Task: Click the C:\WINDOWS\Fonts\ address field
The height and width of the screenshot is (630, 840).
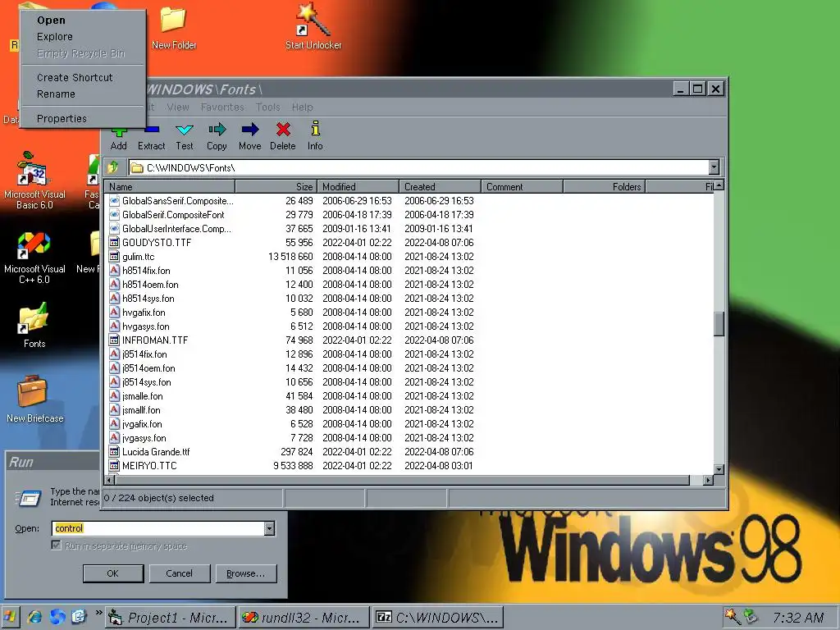Action: pyautogui.click(x=419, y=167)
